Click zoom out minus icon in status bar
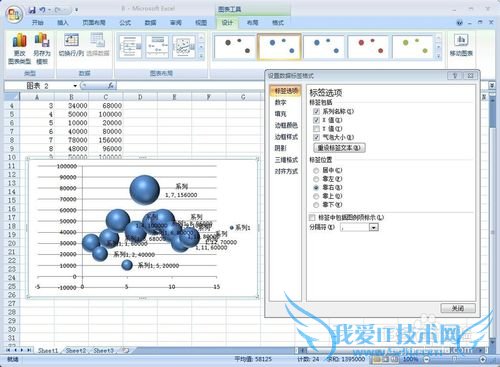Viewport: 500px width, 367px height. pos(426,359)
